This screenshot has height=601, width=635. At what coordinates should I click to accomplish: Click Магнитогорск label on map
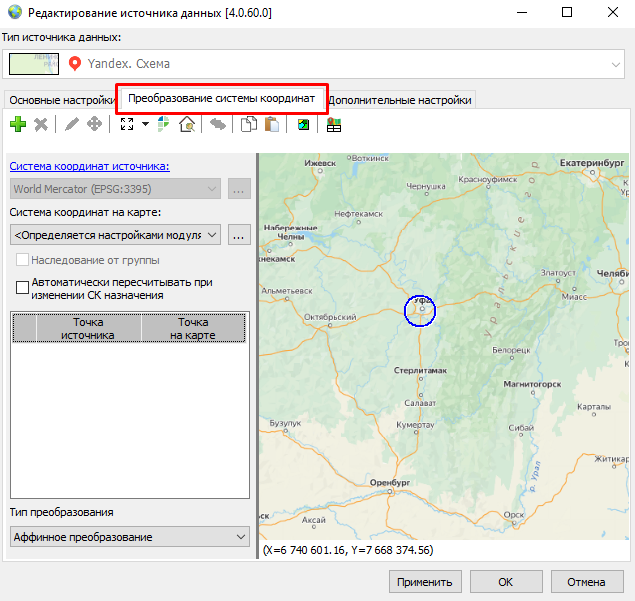(532, 384)
